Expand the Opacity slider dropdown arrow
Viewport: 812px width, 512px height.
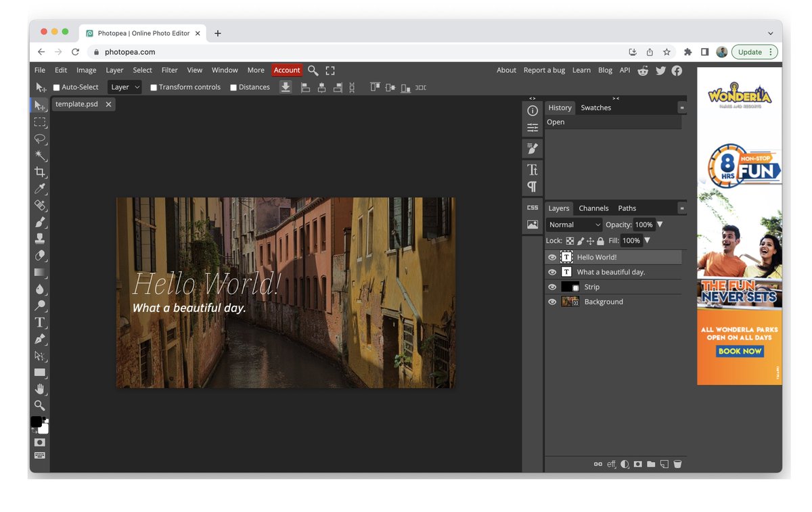click(x=660, y=225)
